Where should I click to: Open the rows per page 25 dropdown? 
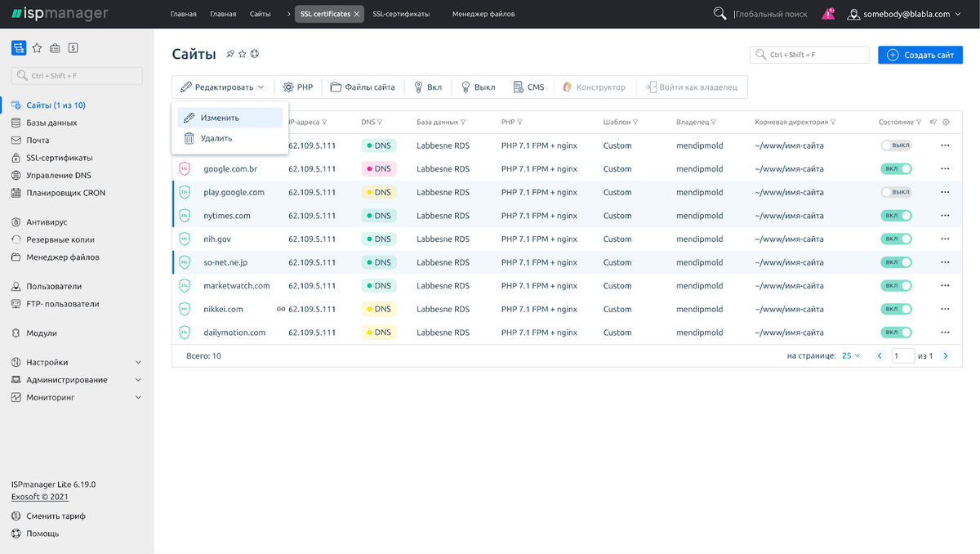pyautogui.click(x=851, y=356)
